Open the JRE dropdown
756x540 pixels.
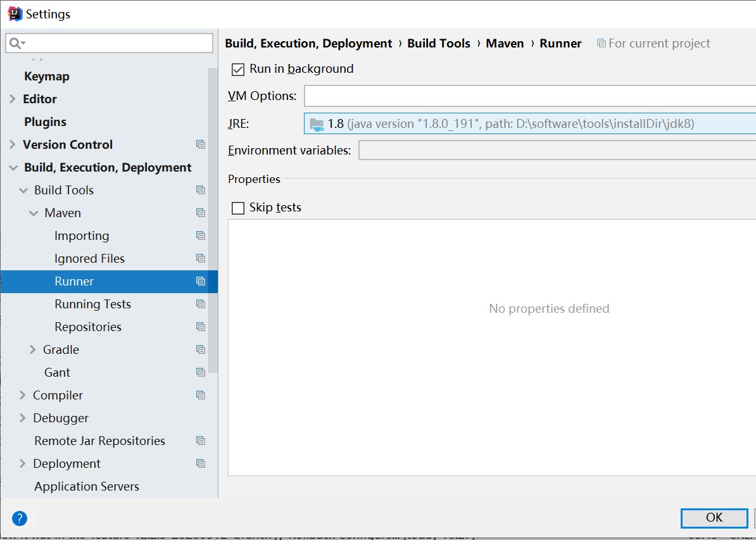click(530, 123)
